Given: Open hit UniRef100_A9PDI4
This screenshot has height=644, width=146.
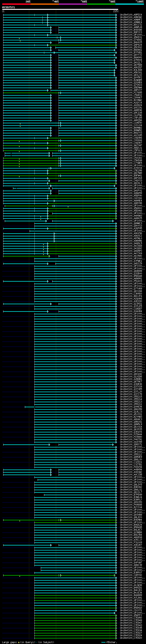Looking at the screenshot, I should [x=131, y=15].
